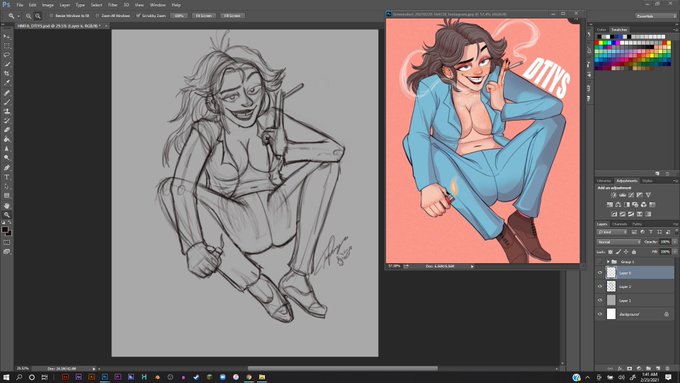Toggle Resize Windows to Fit checkbox
This screenshot has height=383, width=680.
tap(51, 16)
